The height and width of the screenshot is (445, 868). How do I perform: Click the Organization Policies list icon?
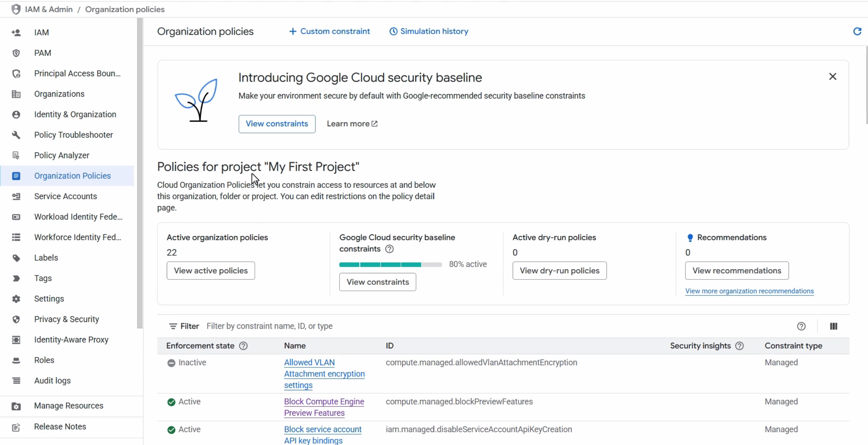pos(16,176)
